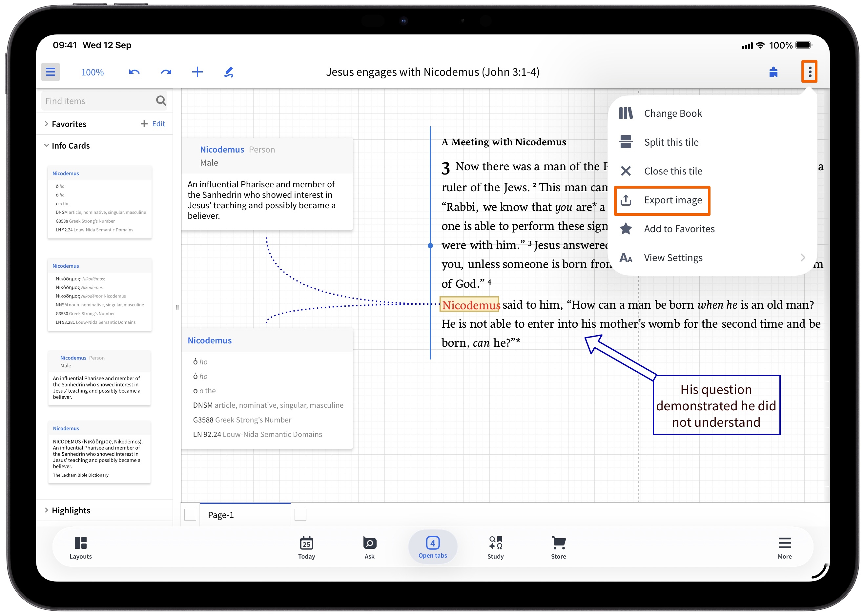Select the pen drawing tool icon
The width and height of the screenshot is (866, 616).
[x=228, y=72]
